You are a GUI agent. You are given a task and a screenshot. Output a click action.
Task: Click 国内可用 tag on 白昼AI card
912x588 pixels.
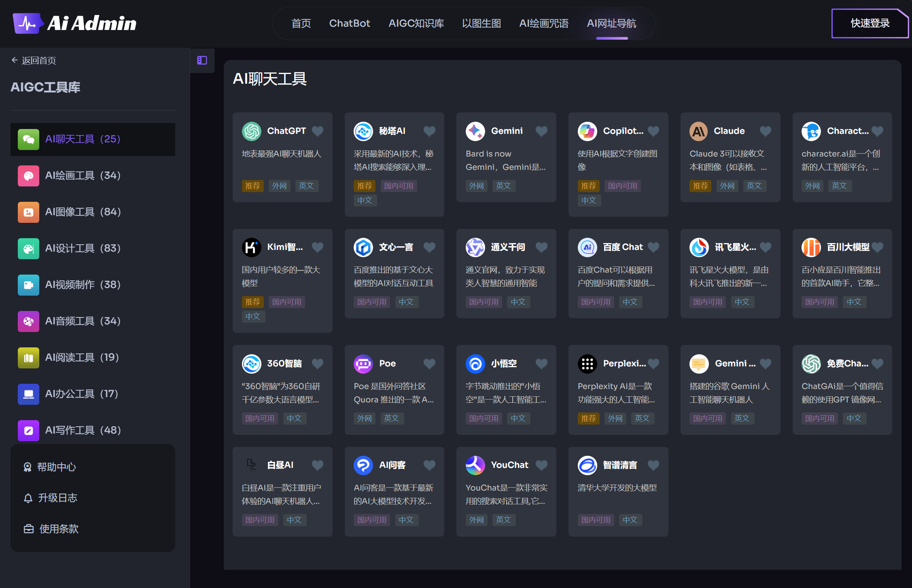tap(260, 520)
